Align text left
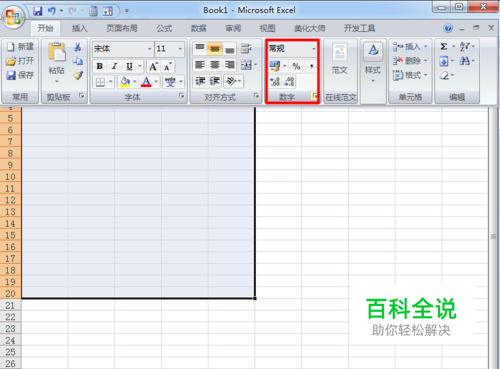Image resolution: width=500 pixels, height=369 pixels. pos(200,65)
